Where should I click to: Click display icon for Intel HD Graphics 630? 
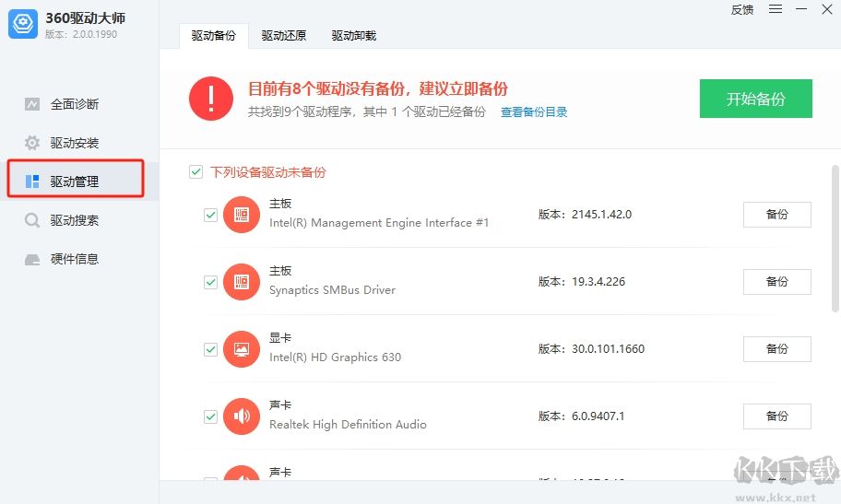tap(242, 349)
